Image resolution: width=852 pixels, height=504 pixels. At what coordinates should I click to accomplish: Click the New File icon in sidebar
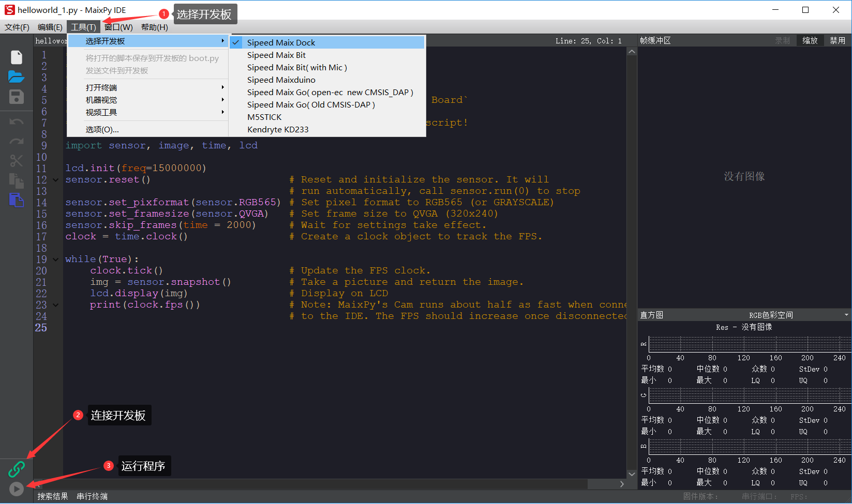click(x=17, y=57)
